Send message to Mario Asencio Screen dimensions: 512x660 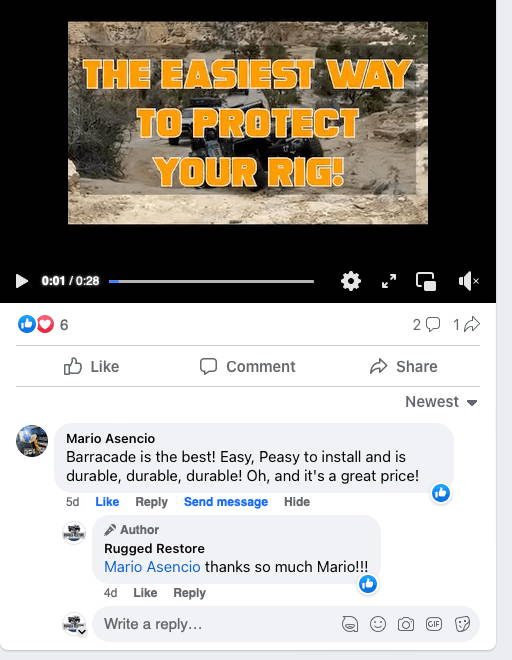(x=226, y=502)
